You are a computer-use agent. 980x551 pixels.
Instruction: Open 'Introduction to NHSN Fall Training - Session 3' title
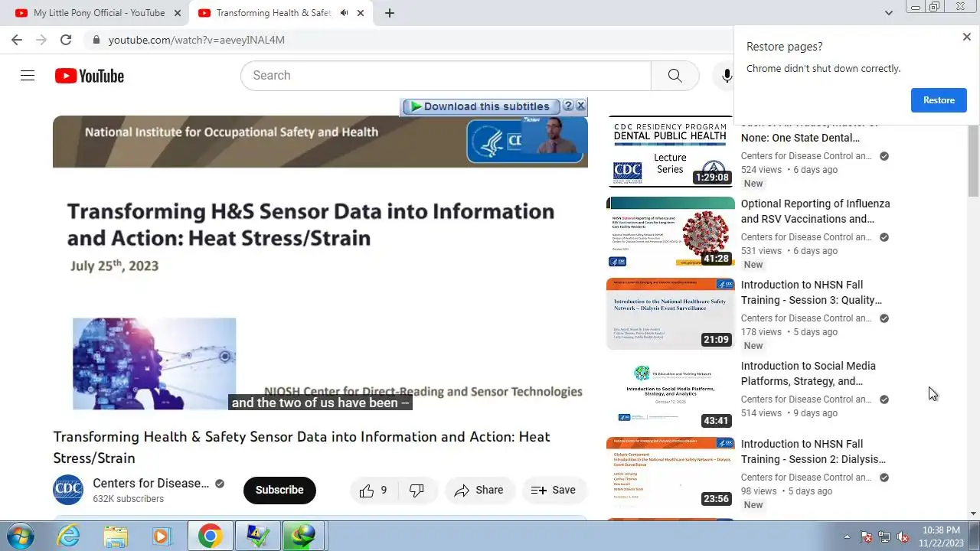[812, 292]
